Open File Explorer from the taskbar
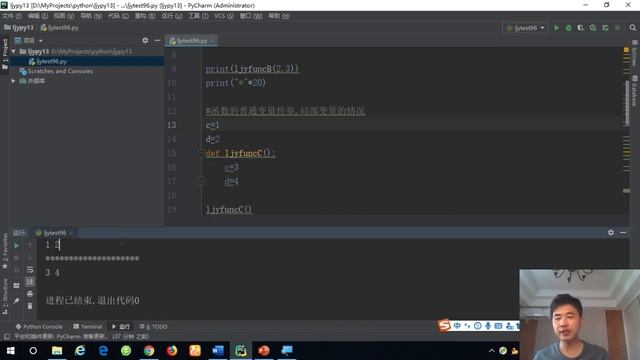The width and height of the screenshot is (640, 360). click(x=57, y=351)
